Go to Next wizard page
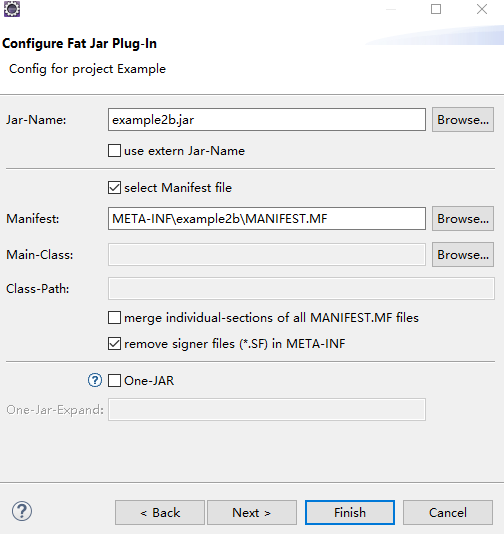Viewport: 504px width, 534px height. pyautogui.click(x=252, y=513)
